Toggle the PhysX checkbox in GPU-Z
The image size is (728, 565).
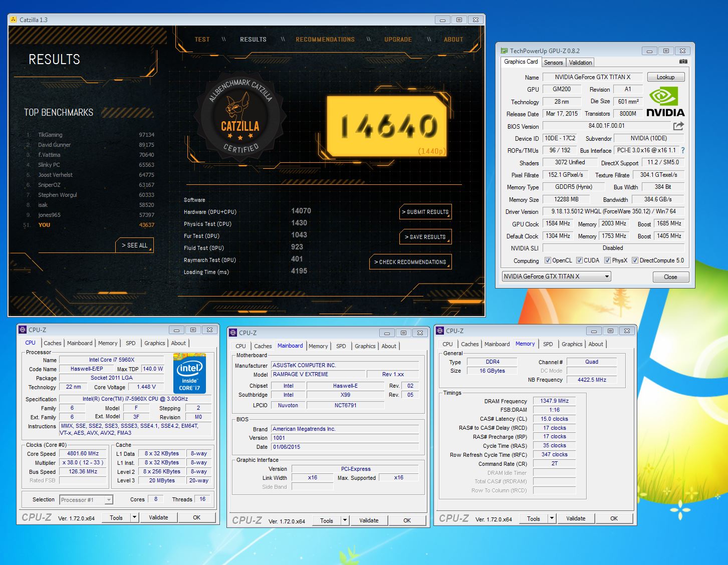[x=607, y=260]
